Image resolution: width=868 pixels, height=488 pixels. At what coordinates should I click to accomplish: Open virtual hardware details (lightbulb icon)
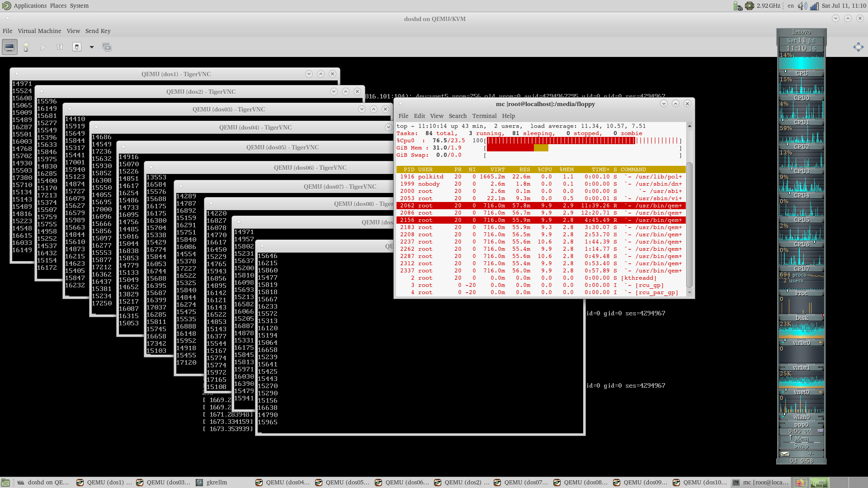(26, 47)
